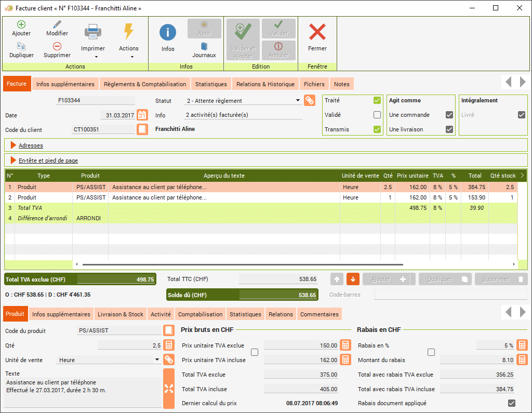Toggle the Rabais document appliqué checkbox
532x413 pixels.
point(512,403)
